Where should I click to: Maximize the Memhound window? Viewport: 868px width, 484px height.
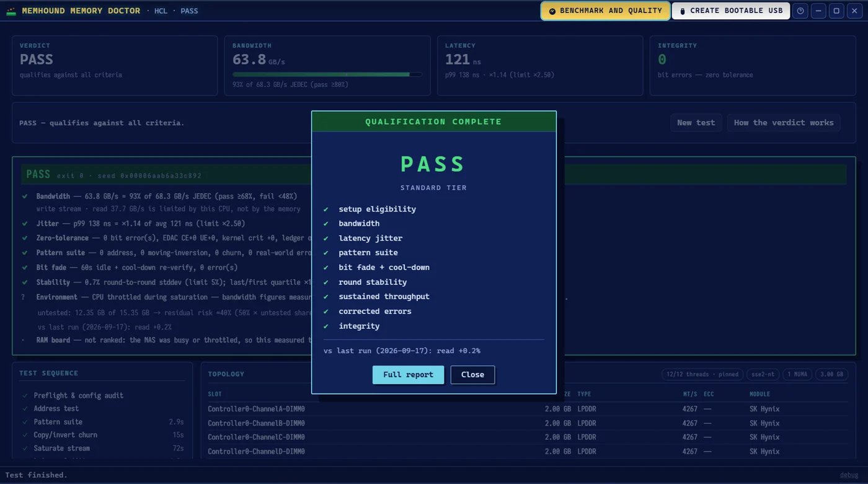tap(836, 11)
